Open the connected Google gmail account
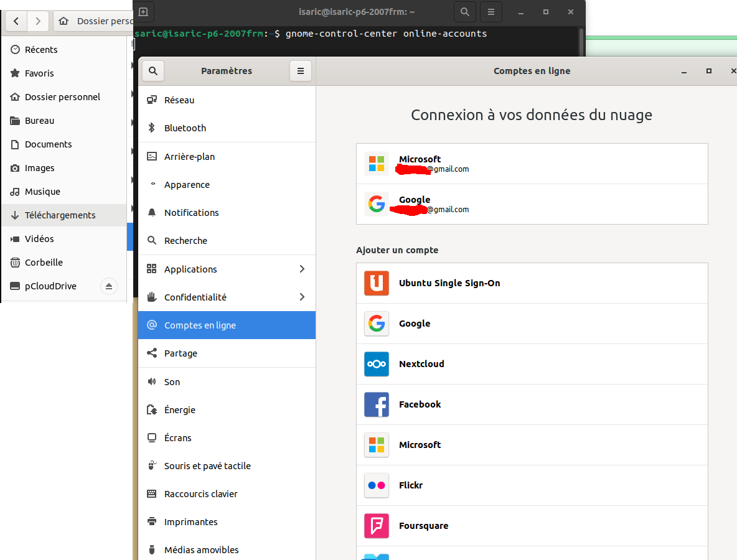 coord(532,204)
